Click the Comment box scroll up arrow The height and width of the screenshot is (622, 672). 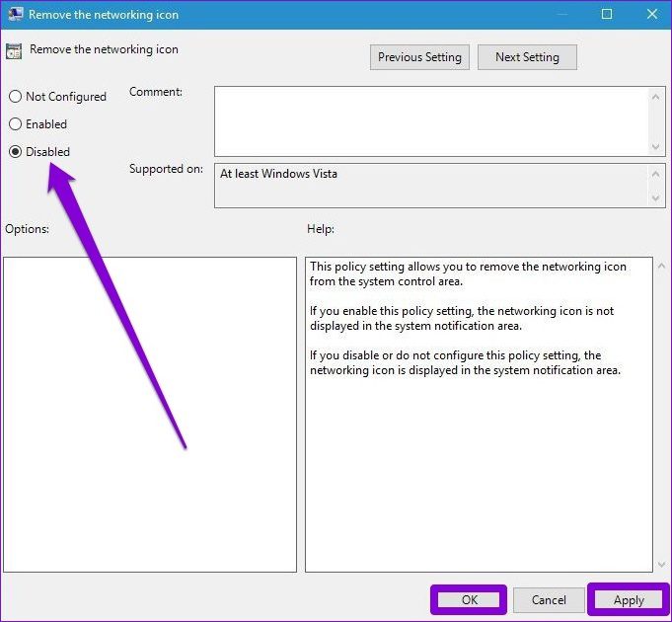click(655, 97)
